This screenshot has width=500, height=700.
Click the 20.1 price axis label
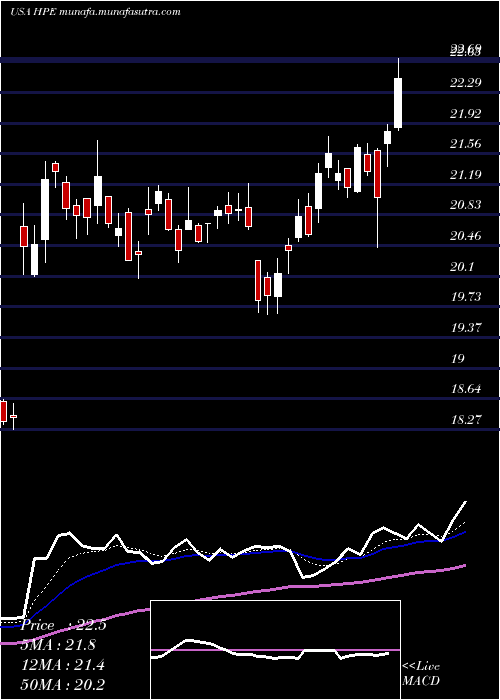[x=462, y=267]
